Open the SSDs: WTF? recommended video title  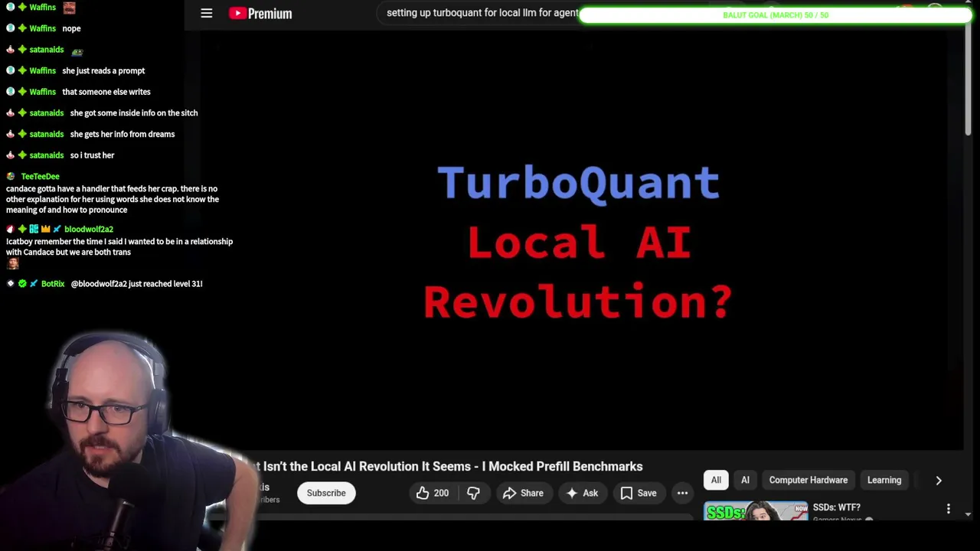click(836, 507)
